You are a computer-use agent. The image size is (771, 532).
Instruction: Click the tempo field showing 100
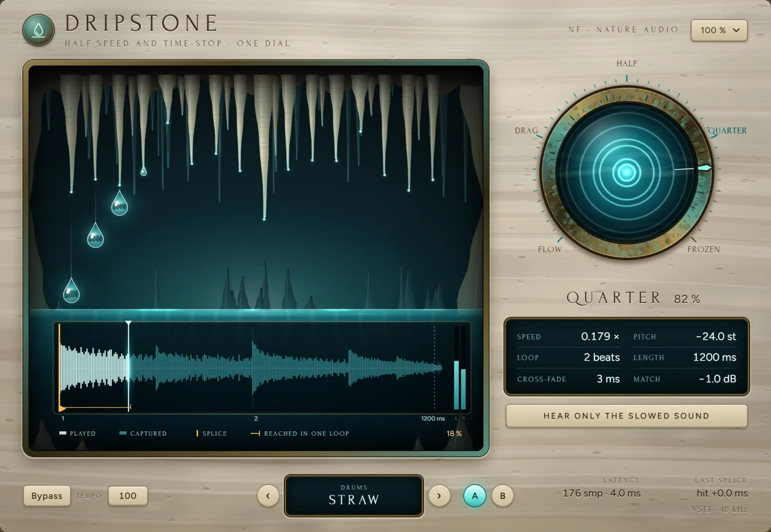click(x=127, y=496)
